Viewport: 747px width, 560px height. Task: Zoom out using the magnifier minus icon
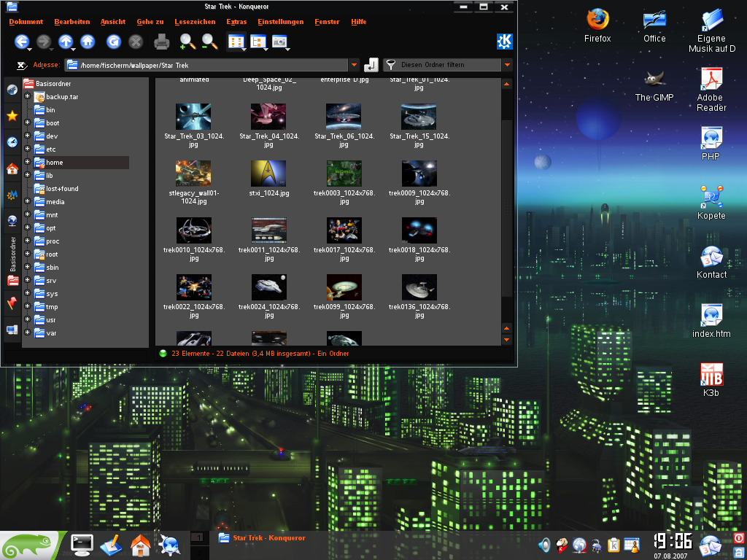click(209, 42)
